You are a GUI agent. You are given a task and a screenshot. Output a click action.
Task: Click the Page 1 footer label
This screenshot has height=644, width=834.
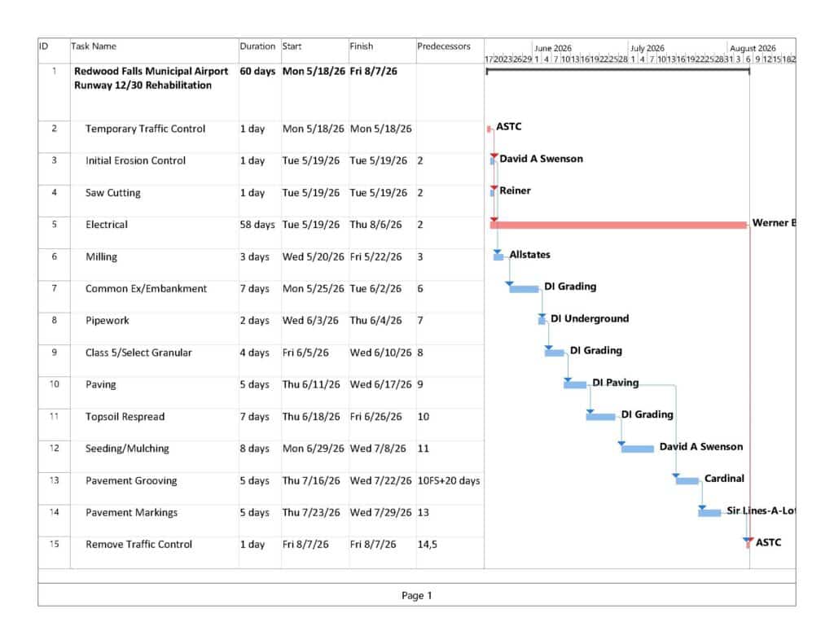(417, 596)
